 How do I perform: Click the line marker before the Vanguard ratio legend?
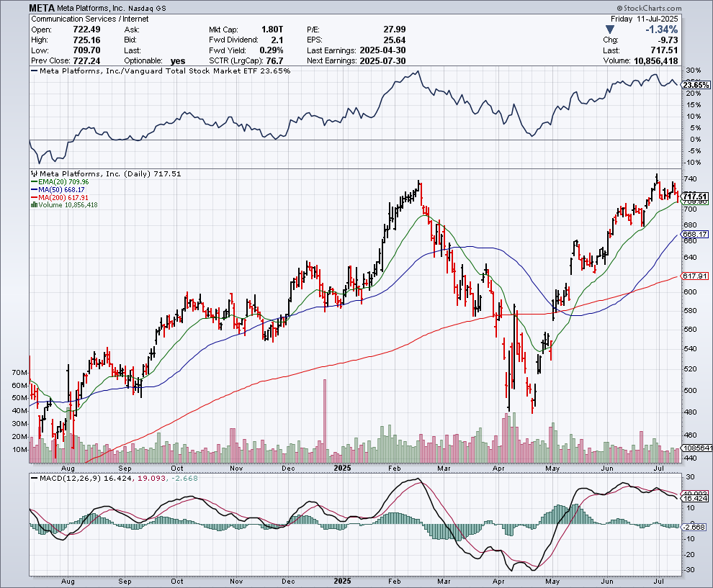click(34, 71)
